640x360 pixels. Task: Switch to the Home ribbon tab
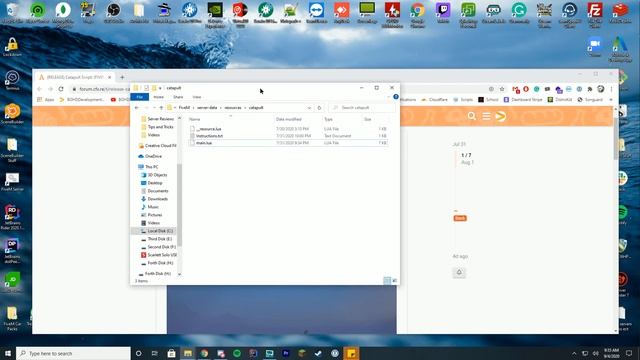point(158,97)
